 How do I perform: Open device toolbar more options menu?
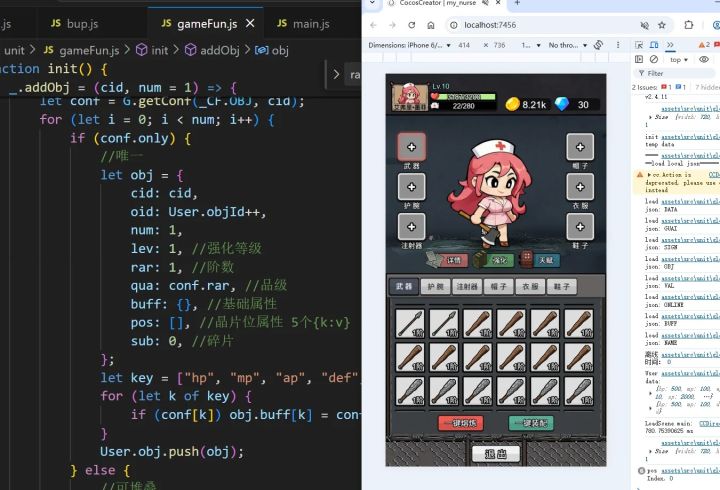click(618, 45)
